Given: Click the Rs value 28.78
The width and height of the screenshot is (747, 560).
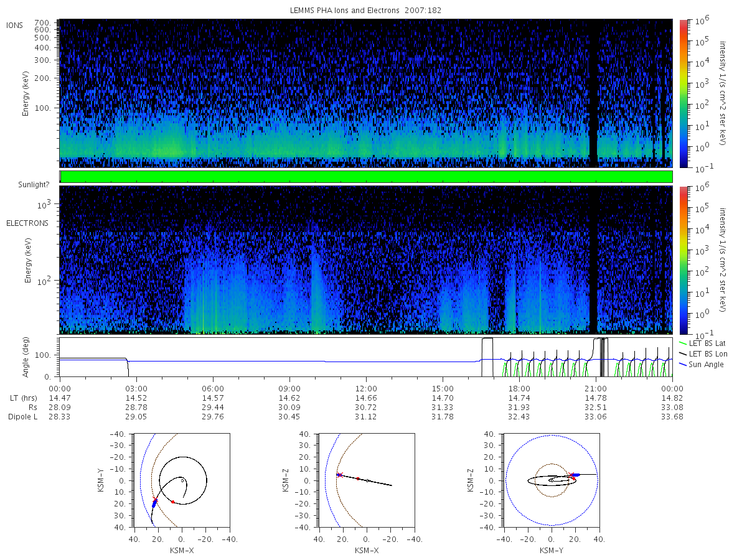Looking at the screenshot, I should [x=136, y=407].
